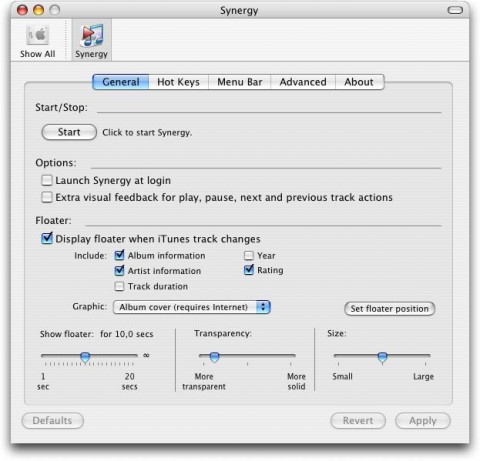Select the Synergy pane icon in toolbar
The image size is (480, 461).
pos(92,35)
